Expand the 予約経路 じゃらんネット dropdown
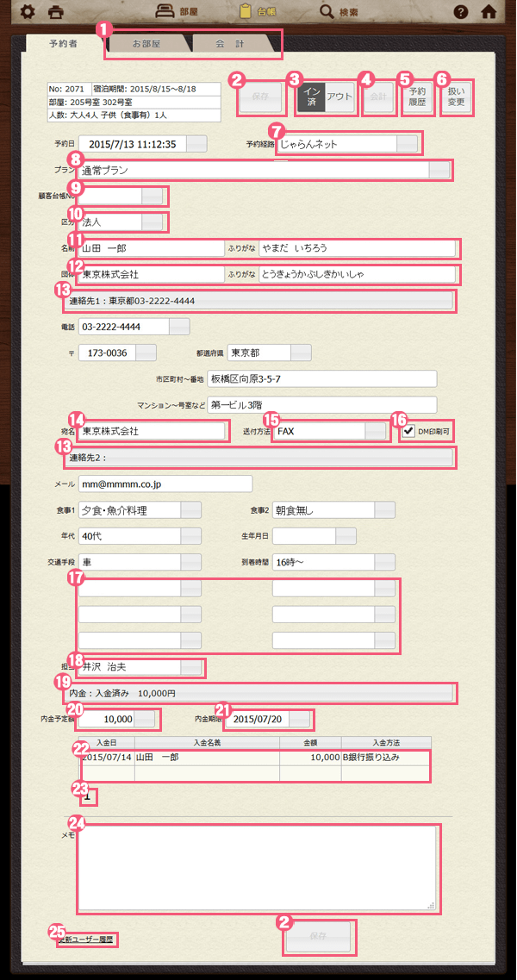Screen dimensions: 517x980 coord(408,143)
